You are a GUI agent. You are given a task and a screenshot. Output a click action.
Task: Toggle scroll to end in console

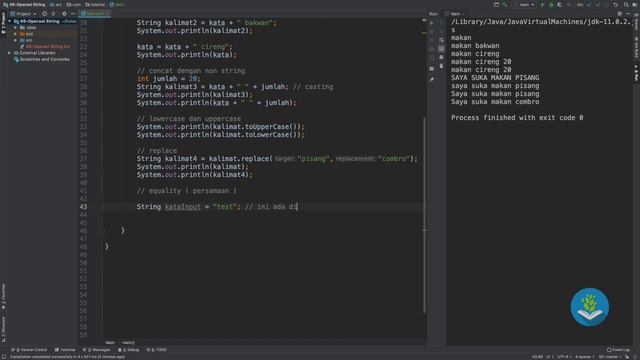point(441,49)
